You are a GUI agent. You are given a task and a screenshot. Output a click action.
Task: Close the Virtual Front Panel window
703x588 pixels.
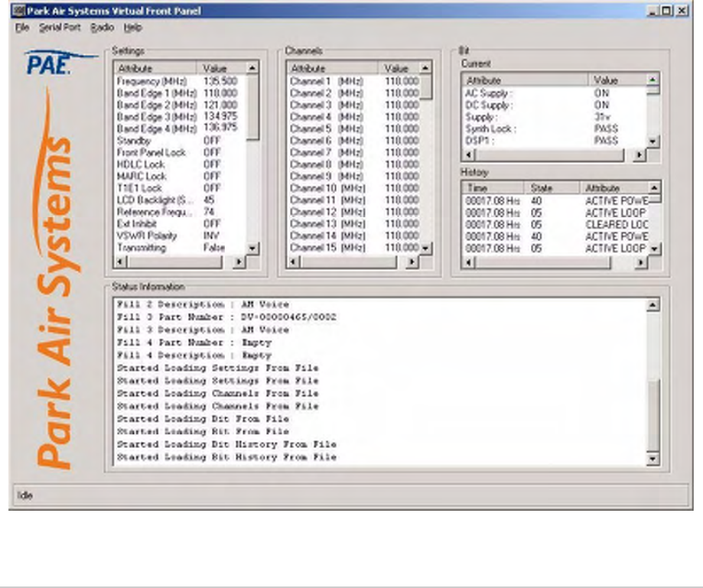pos(682,11)
